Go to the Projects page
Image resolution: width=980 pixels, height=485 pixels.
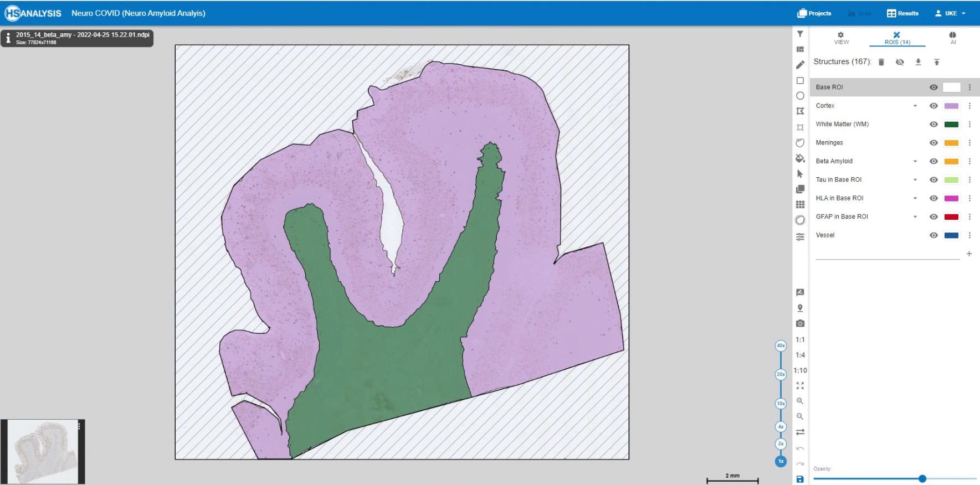tap(814, 13)
